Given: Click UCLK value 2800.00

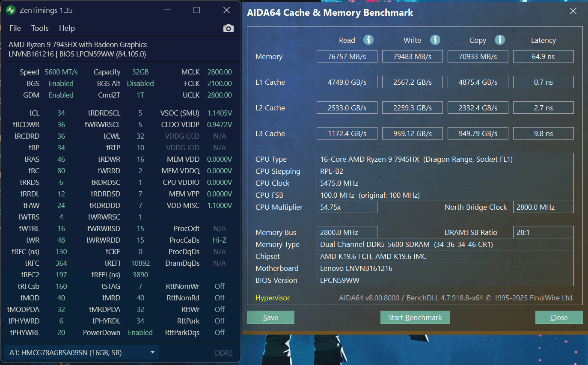Looking at the screenshot, I should [x=220, y=95].
